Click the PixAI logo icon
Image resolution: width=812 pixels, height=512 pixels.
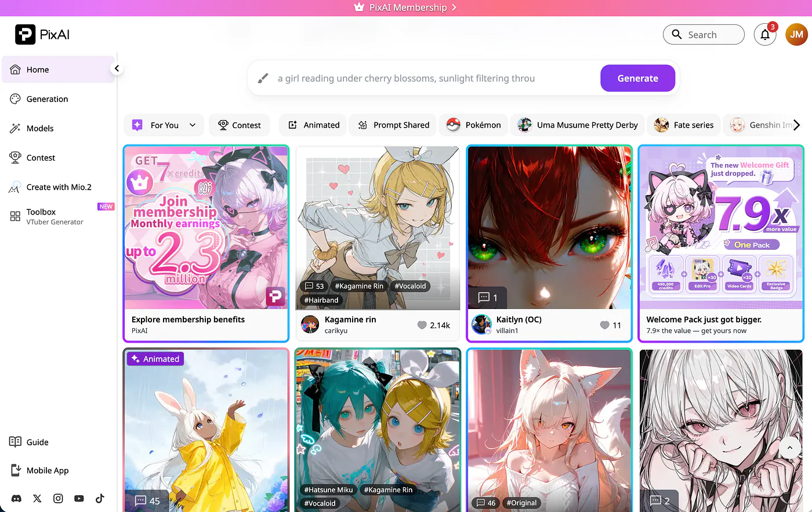click(25, 35)
